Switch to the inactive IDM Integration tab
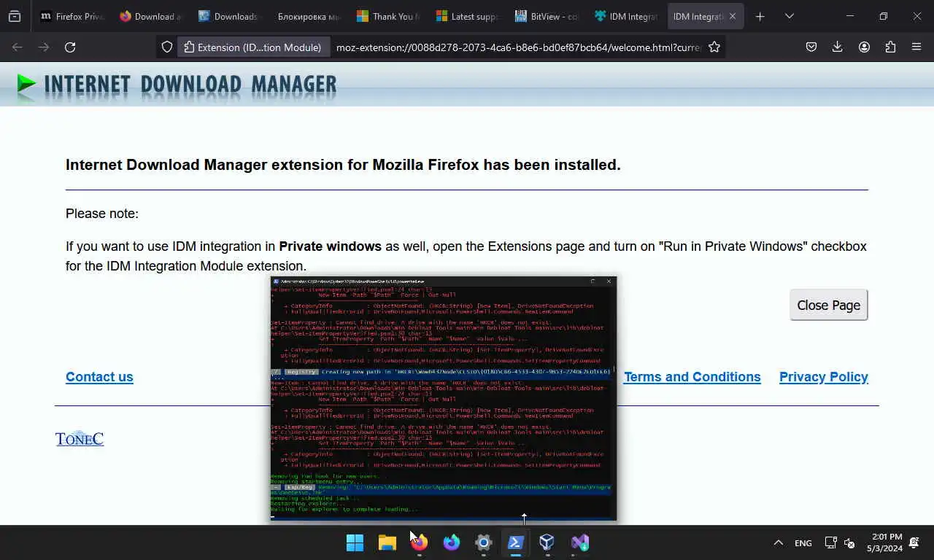This screenshot has height=560, width=934. [x=625, y=16]
